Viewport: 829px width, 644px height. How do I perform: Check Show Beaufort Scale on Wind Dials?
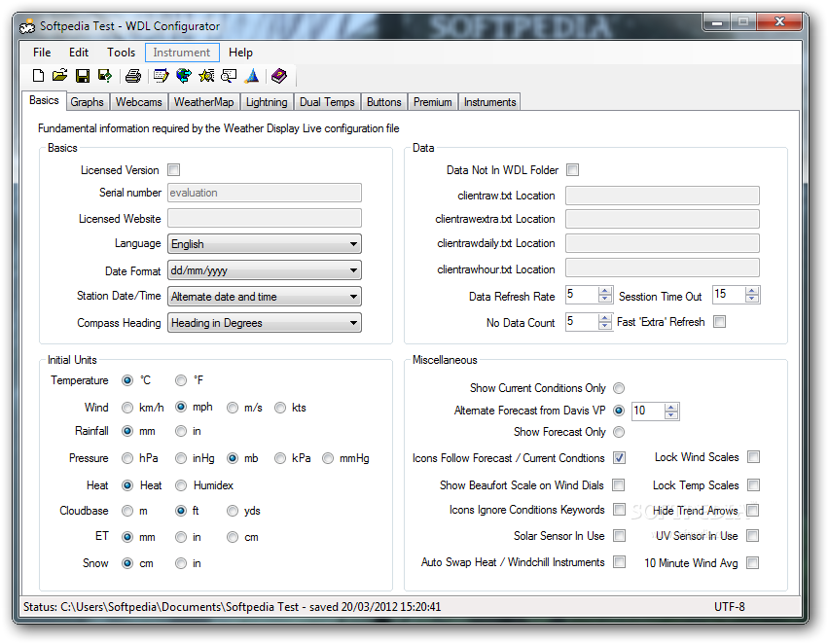click(618, 484)
